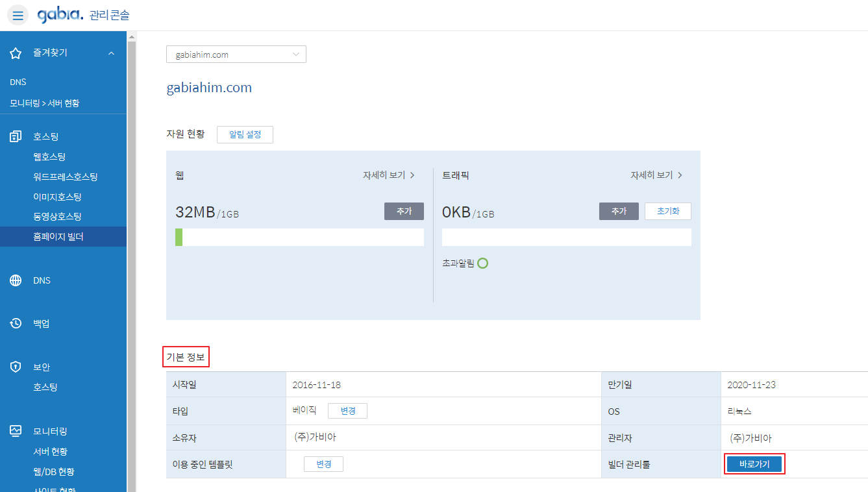Select 서버 현황 under 모니터링
Screen dimensions: 868x492
point(50,451)
